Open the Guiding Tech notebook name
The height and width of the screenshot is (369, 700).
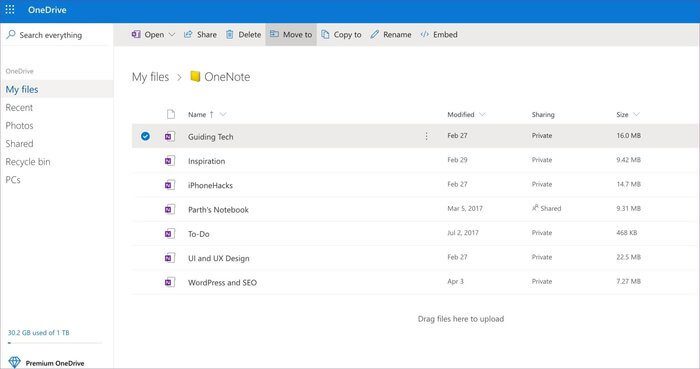click(x=210, y=137)
